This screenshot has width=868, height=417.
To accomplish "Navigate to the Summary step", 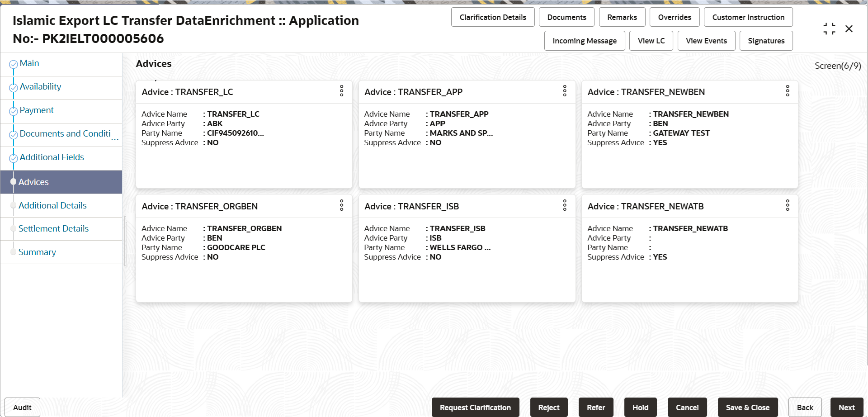I will coord(37,252).
